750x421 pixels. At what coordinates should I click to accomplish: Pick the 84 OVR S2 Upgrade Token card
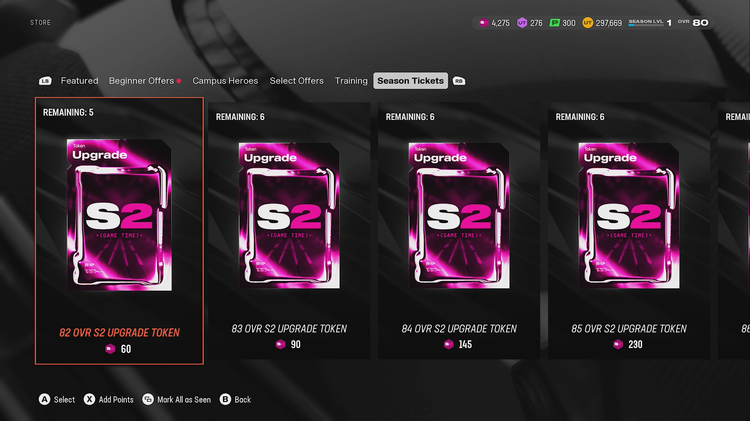[459, 231]
